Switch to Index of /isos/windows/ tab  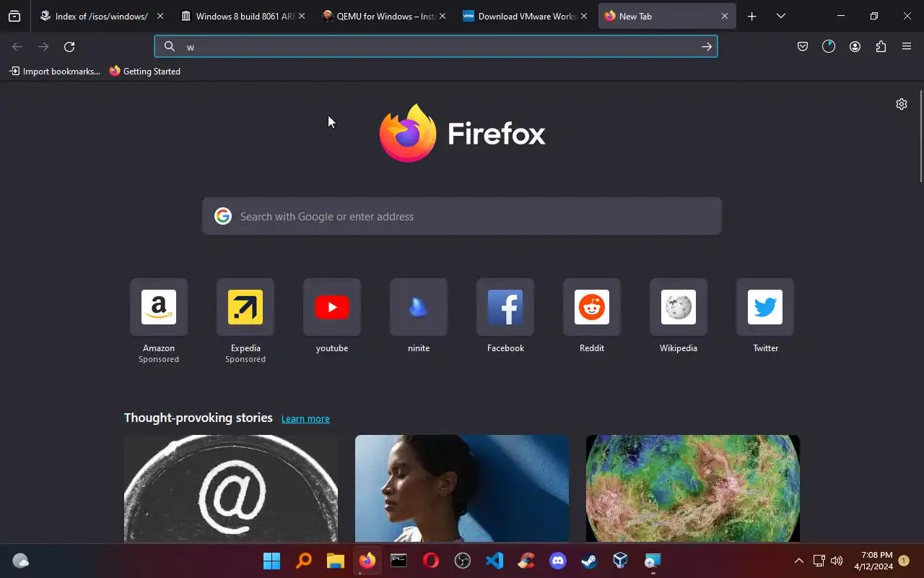pyautogui.click(x=103, y=16)
